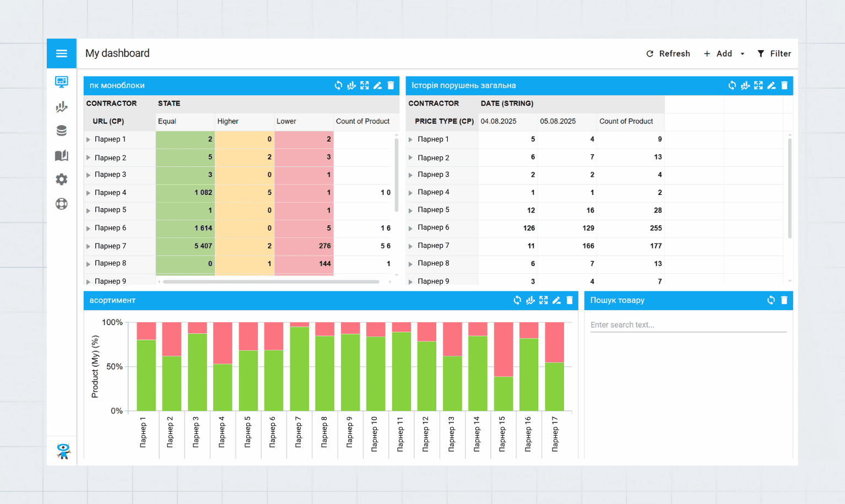Edit the 'Історія порушень загальна' widget with pencil icon
The width and height of the screenshot is (845, 504).
pyautogui.click(x=771, y=85)
